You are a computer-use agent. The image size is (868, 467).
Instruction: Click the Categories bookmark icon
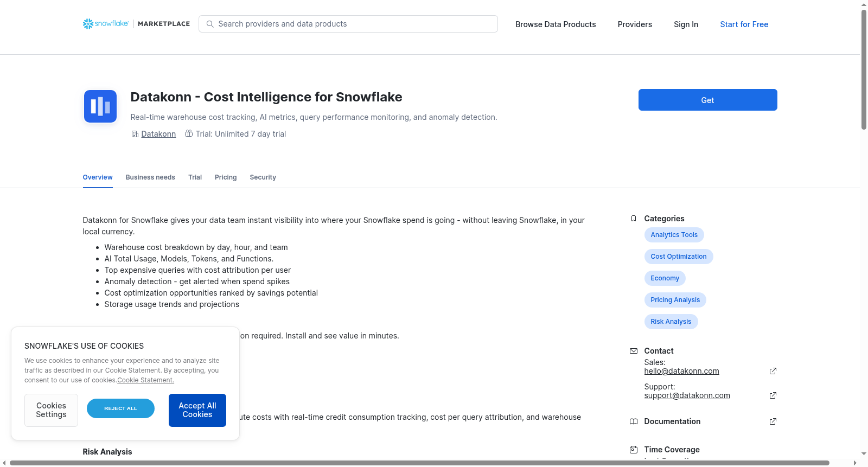634,219
